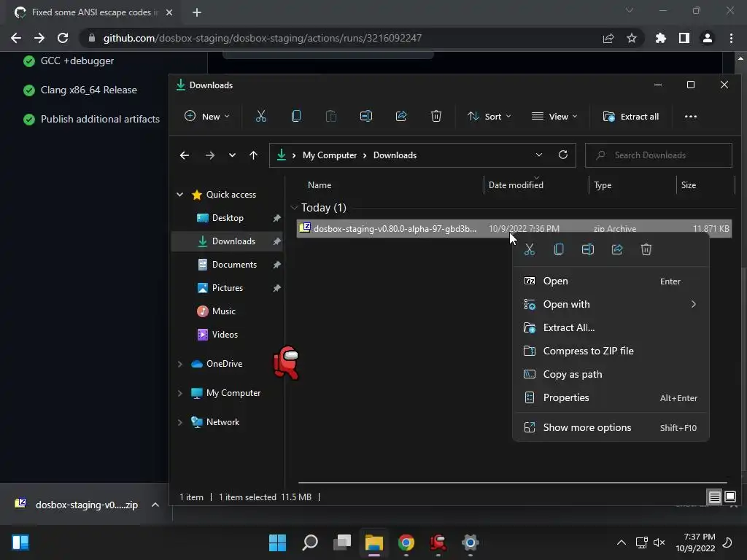Show hidden system tray icons
Viewport: 747px width, 560px height.
click(622, 542)
